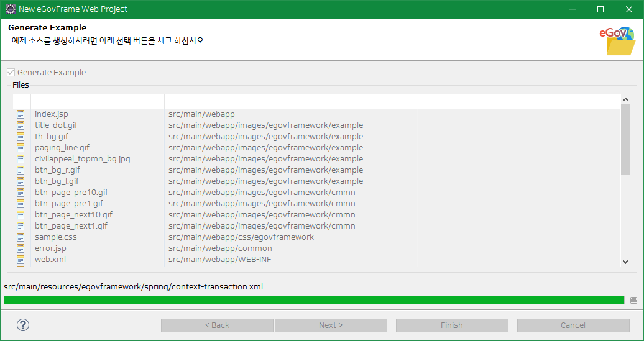644x341 pixels.
Task: Click the file icon next to error.jsp
Action: (x=21, y=248)
